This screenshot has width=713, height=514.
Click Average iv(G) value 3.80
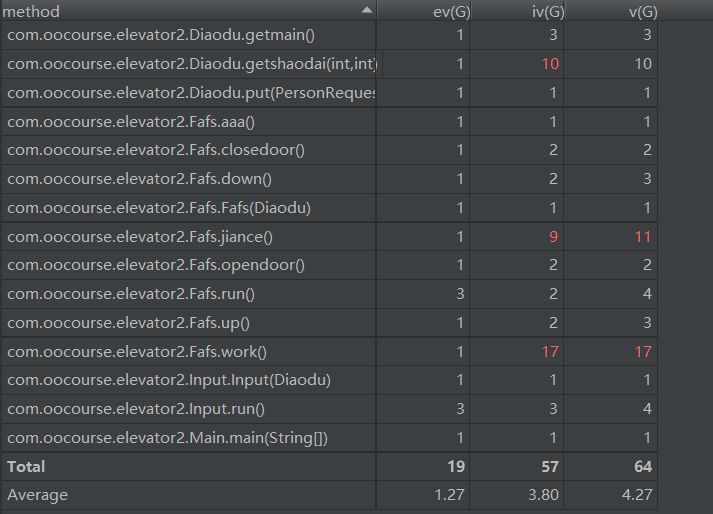(543, 495)
